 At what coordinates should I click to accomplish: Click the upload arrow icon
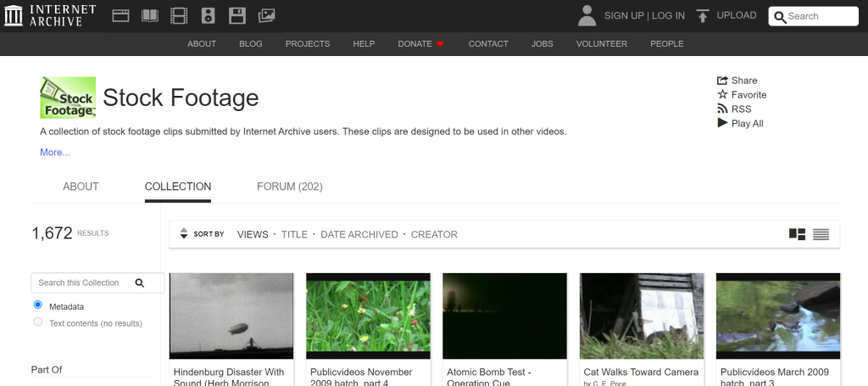click(x=703, y=15)
